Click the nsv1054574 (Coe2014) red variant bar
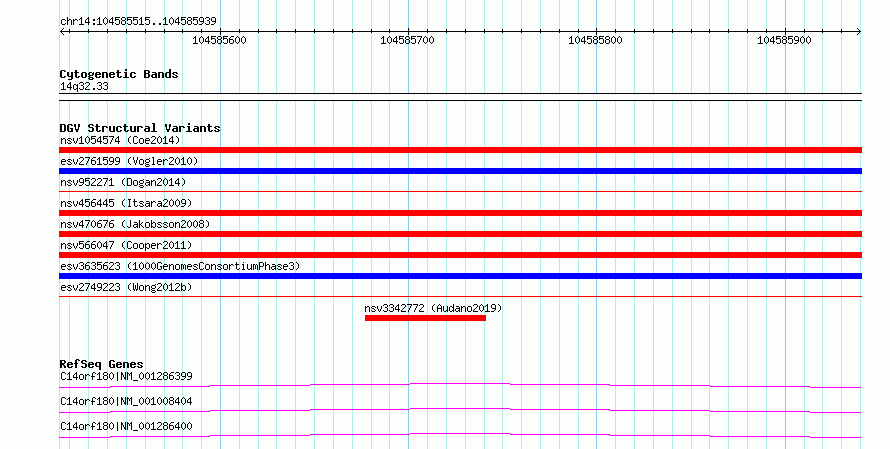 [x=460, y=150]
